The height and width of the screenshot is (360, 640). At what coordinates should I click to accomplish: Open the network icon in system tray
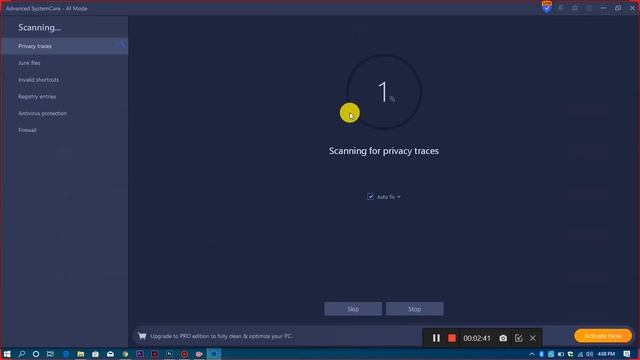580,354
